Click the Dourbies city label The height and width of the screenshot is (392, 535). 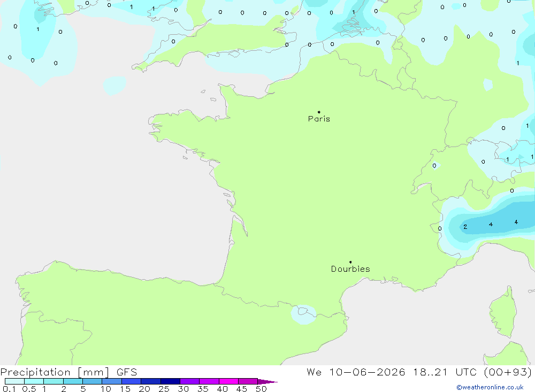(x=350, y=269)
